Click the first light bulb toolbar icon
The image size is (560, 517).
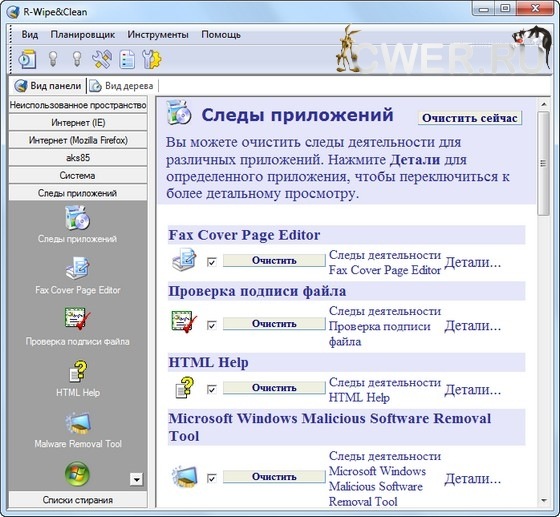coord(53,59)
